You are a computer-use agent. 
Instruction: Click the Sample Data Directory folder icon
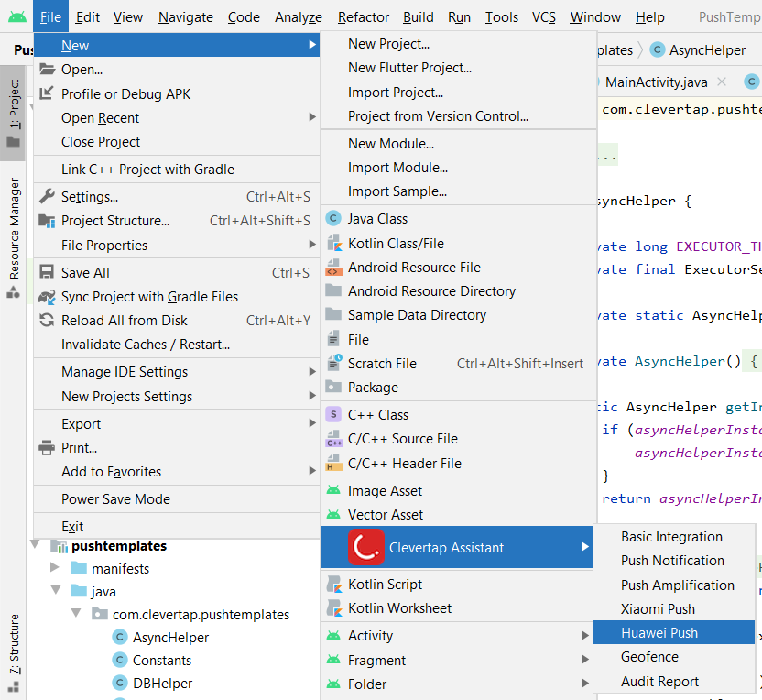point(333,314)
